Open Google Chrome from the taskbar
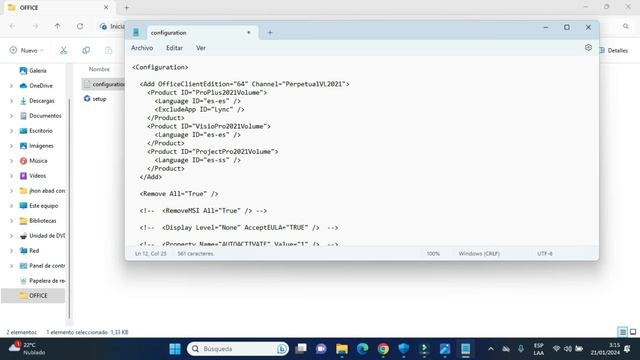640x360 pixels. click(x=383, y=349)
